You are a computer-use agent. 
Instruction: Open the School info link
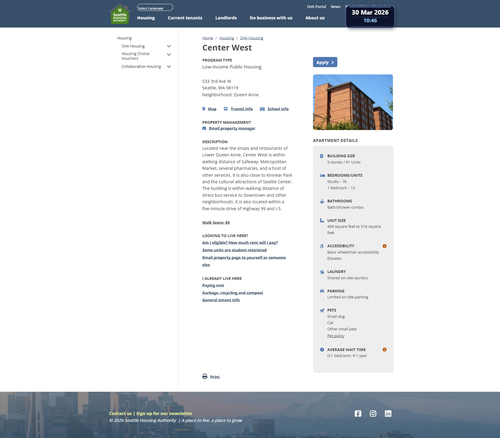278,109
